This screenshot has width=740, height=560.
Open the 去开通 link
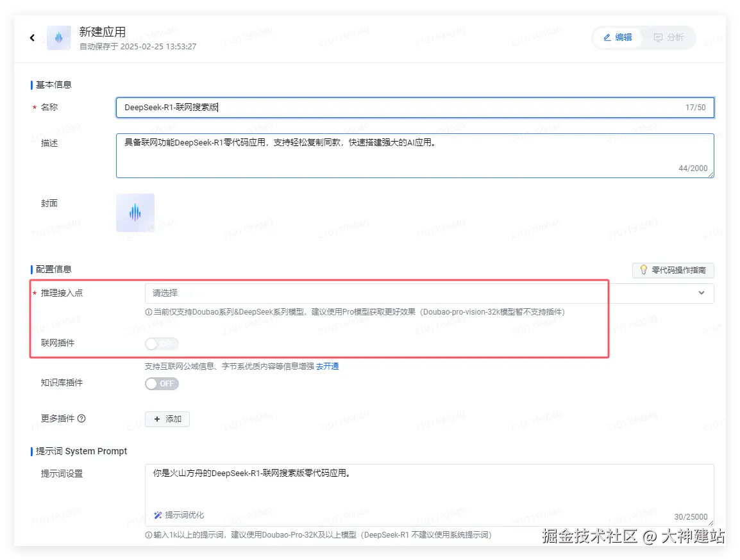[328, 366]
